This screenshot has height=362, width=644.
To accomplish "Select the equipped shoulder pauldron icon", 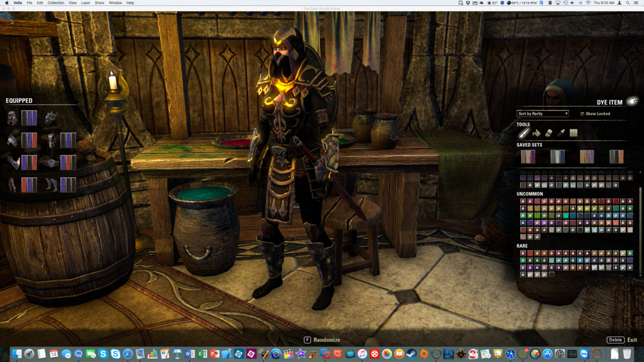I will (x=12, y=140).
